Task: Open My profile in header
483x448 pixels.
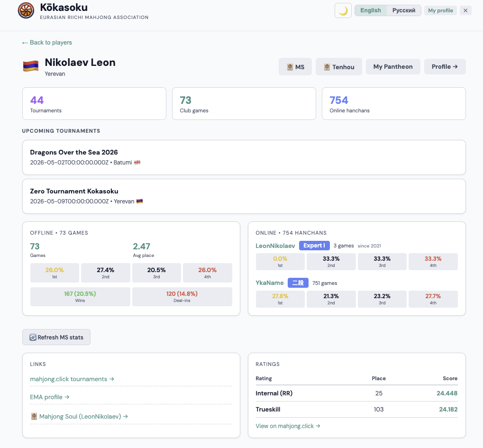Action: point(440,10)
